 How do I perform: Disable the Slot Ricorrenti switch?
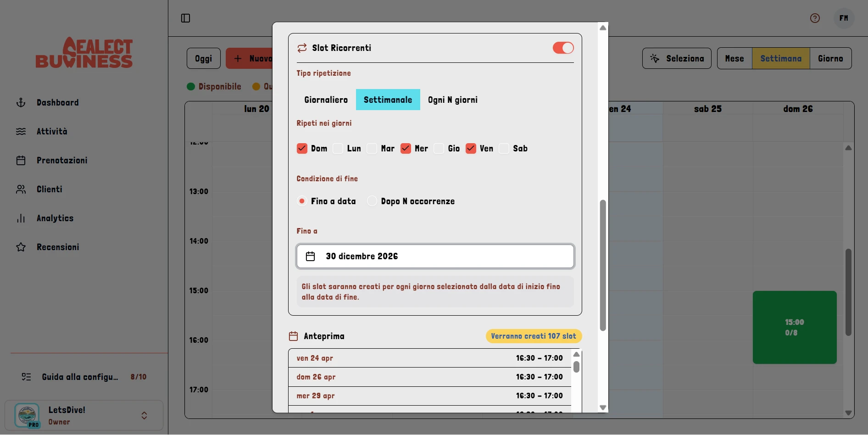pyautogui.click(x=563, y=48)
